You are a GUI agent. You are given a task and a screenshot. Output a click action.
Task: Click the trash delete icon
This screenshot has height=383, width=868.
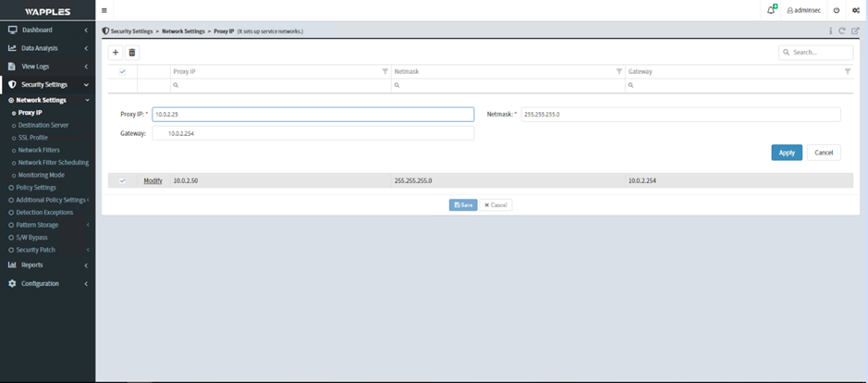pos(132,53)
